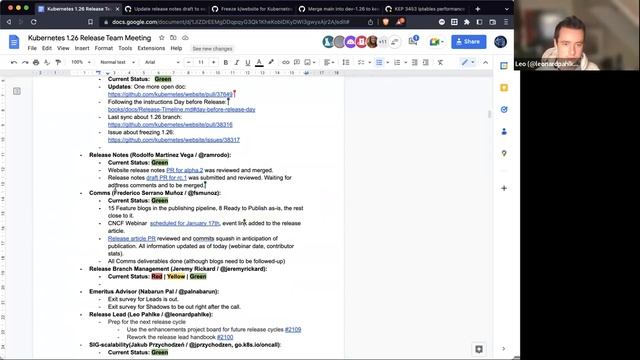The width and height of the screenshot is (640, 360).
Task: Toggle the numbered list button
Action: 397,62
